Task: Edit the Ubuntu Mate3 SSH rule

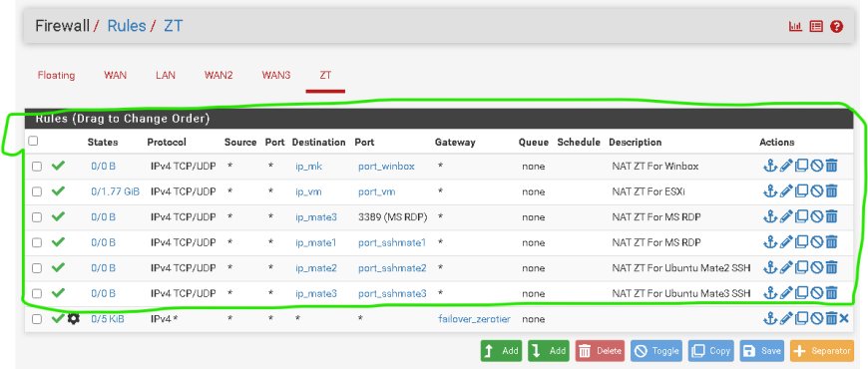Action: (x=786, y=293)
